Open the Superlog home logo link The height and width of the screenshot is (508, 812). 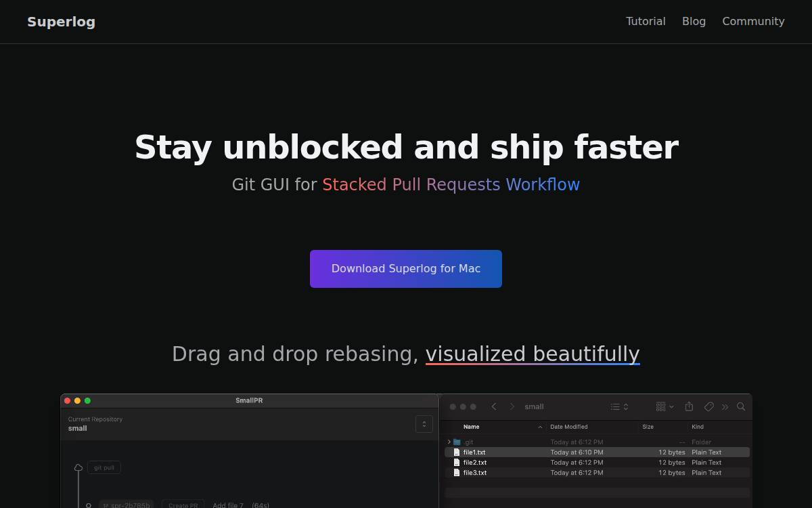pyautogui.click(x=61, y=22)
